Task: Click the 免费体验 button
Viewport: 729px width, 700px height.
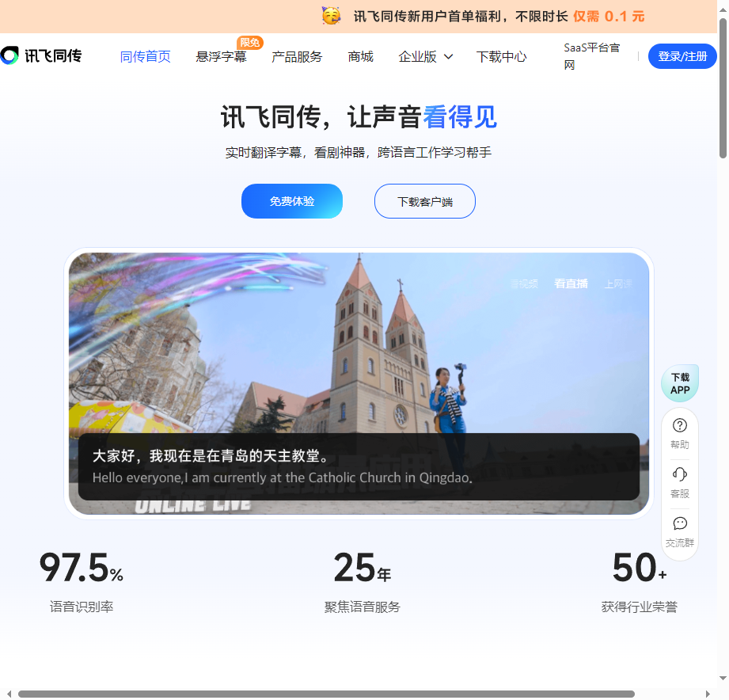Action: (x=292, y=201)
